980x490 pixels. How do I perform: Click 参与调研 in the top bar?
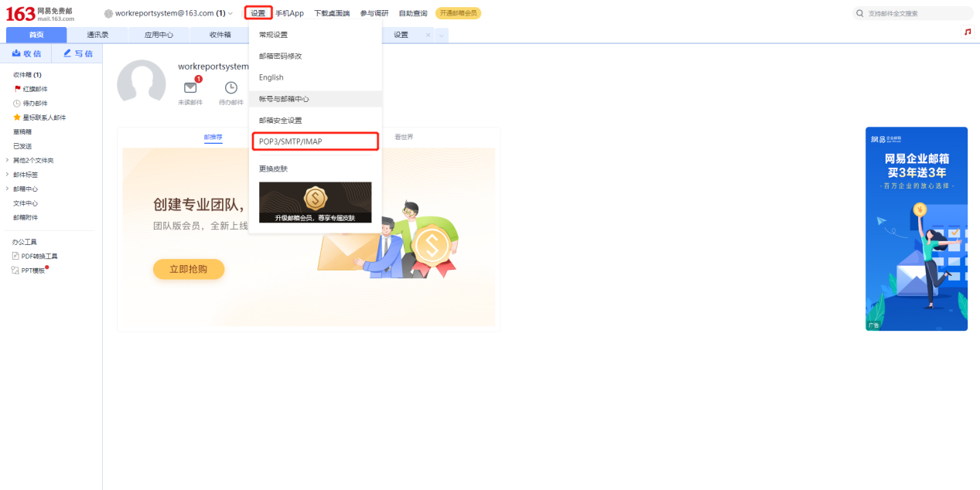tap(374, 13)
